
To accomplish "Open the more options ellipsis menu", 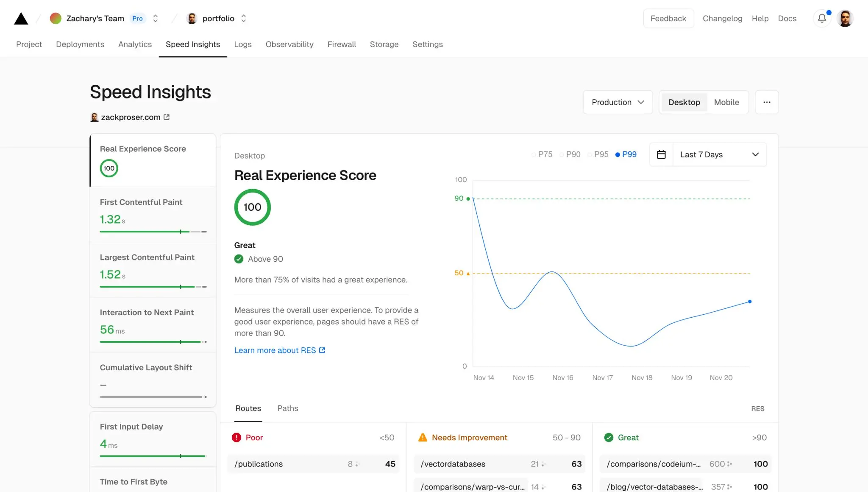I will coord(767,102).
